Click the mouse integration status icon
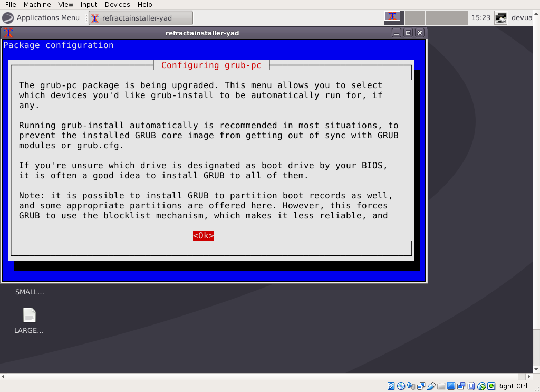Screen dimensions: 540x392 481,386
